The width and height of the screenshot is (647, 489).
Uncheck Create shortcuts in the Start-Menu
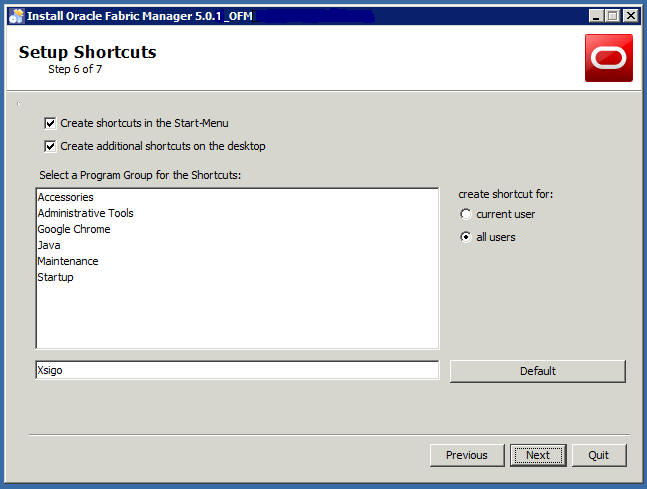click(x=50, y=123)
